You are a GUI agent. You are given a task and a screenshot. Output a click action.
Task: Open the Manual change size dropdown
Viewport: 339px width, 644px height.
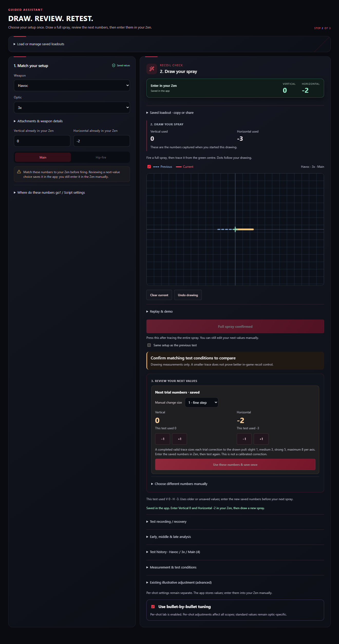click(202, 403)
